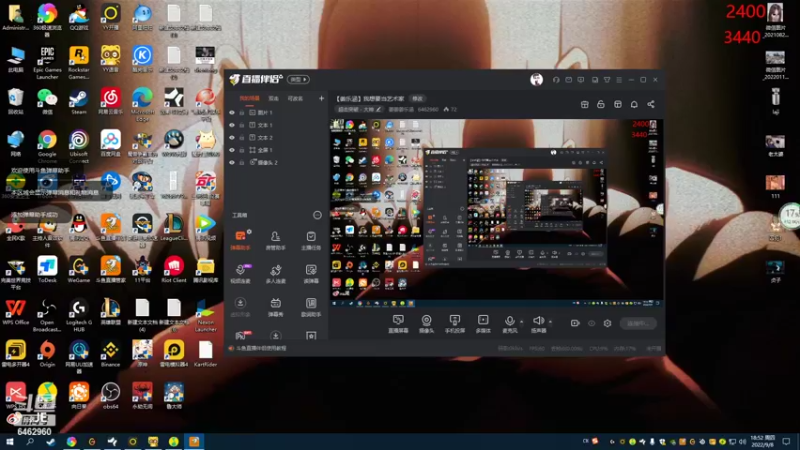This screenshot has width=800, height=450.
Task: Open 歌词助手 tool in the toolbox
Action: pyautogui.click(x=311, y=307)
